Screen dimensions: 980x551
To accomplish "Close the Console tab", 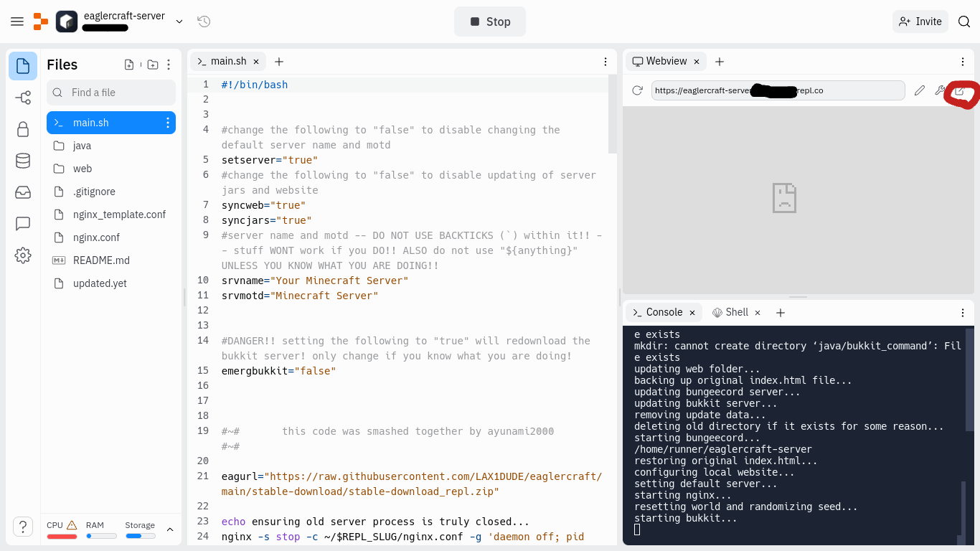I will click(692, 312).
